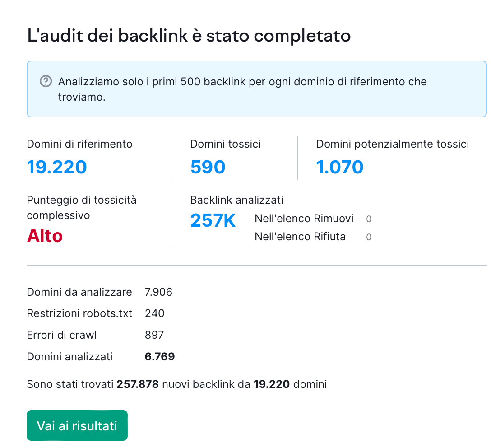
Task: Open the 1.070 potentially toxic domains
Action: click(340, 167)
